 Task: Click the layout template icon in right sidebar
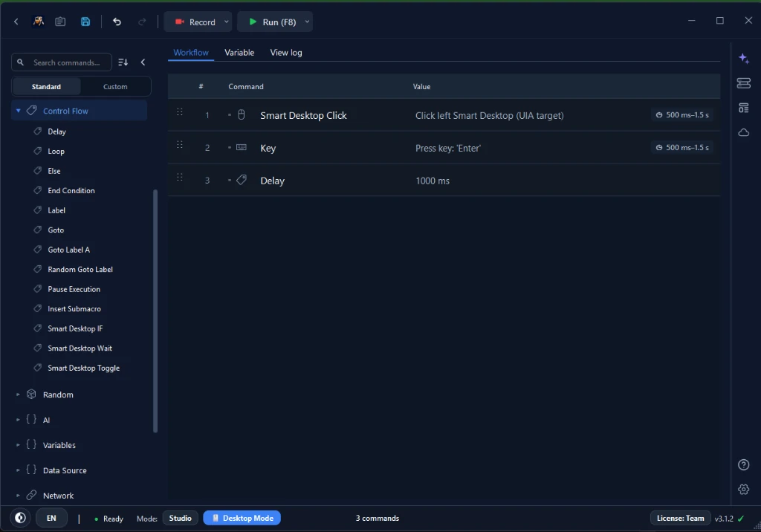point(743,108)
